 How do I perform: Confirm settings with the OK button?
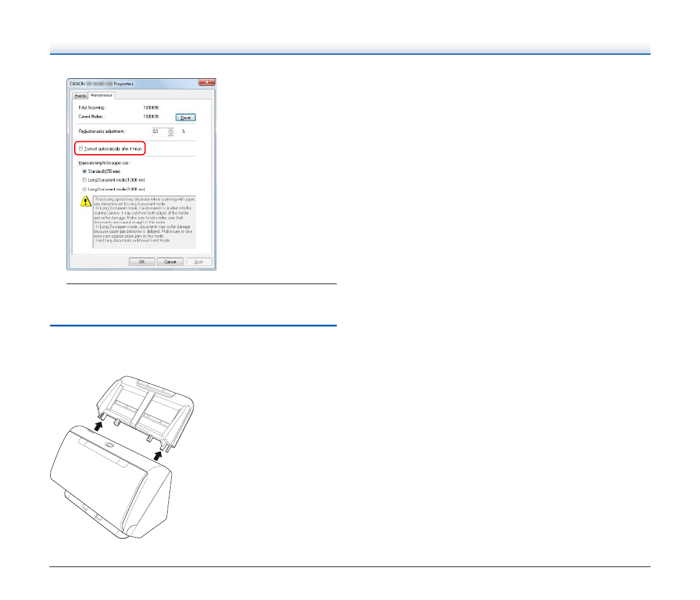tap(142, 262)
